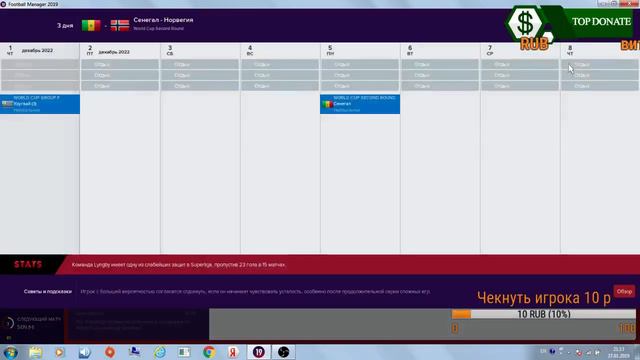640x360 pixels.
Task: Select the Wednesday 7 day header
Action: (x=520, y=50)
